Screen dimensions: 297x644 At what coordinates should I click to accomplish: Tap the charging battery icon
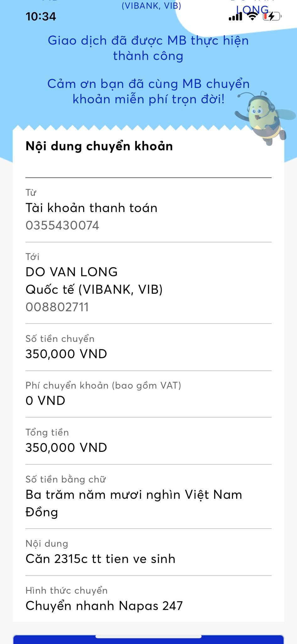point(271,16)
